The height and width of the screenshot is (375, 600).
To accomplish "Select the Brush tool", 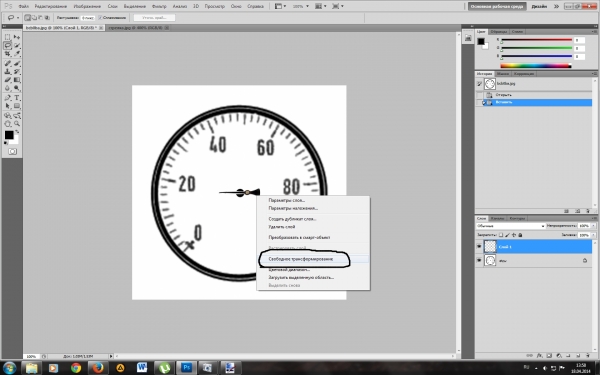I will 17,63.
